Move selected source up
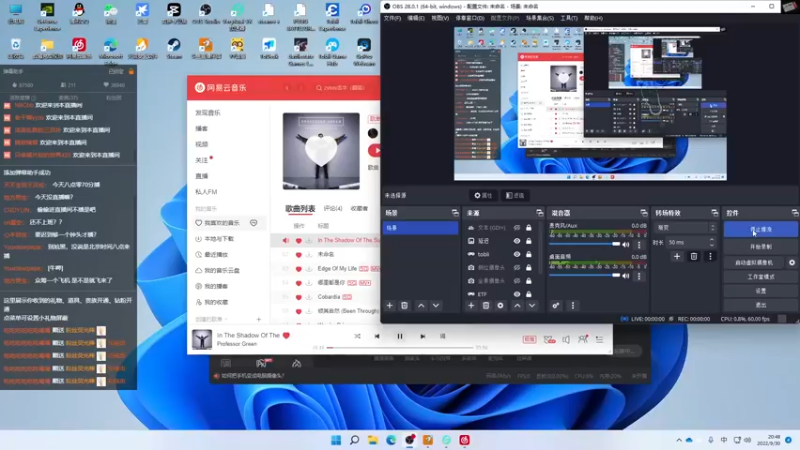Viewport: 800px width, 450px height. coord(517,305)
